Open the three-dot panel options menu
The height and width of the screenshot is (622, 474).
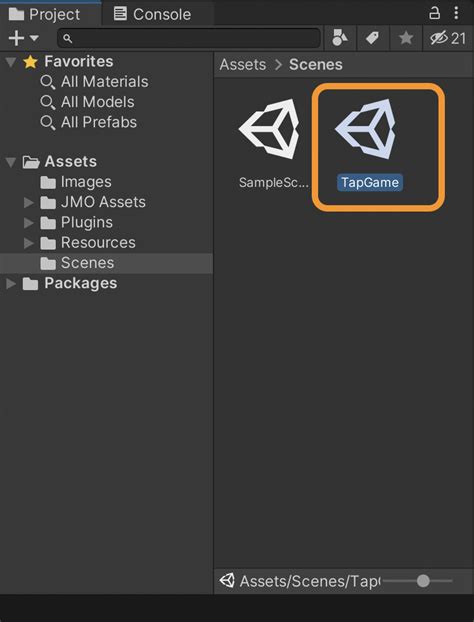tap(456, 13)
